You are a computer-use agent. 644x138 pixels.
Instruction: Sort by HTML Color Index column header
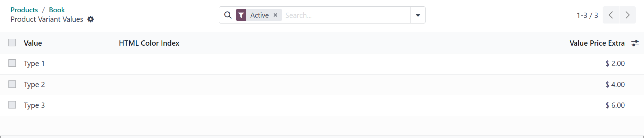[149, 43]
